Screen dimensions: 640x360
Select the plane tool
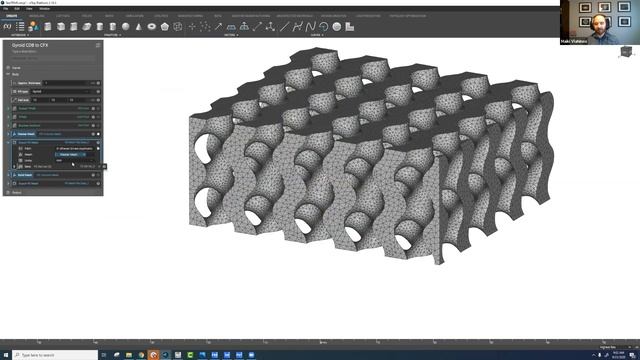coord(231,27)
